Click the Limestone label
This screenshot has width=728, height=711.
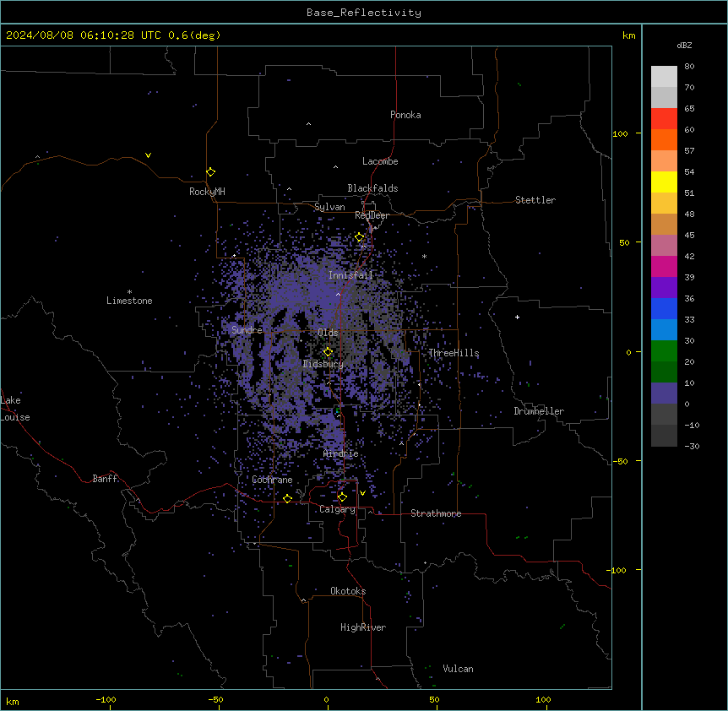[x=129, y=301]
